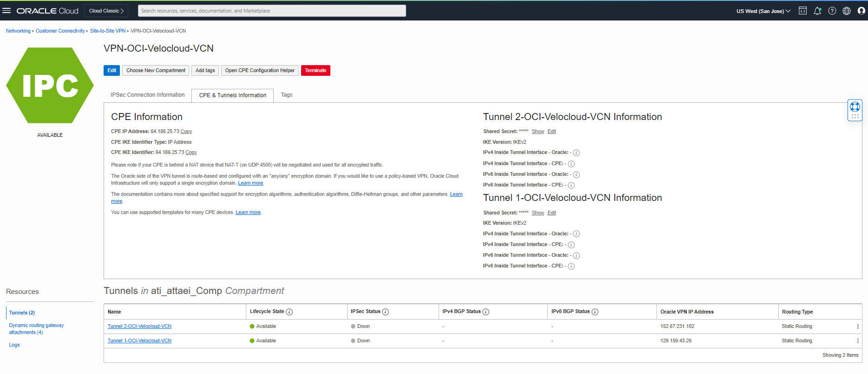Open the Tags tab
Screen dimensions: 868x374
point(286,95)
